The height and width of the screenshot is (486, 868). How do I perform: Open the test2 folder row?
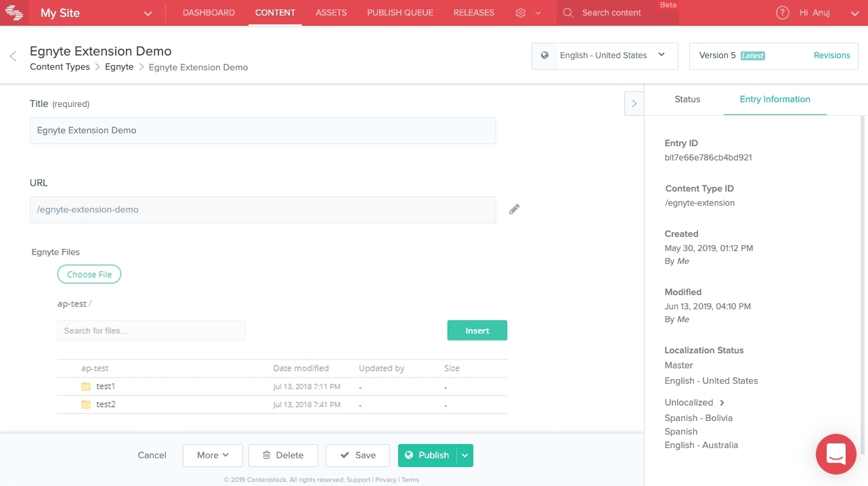point(282,405)
